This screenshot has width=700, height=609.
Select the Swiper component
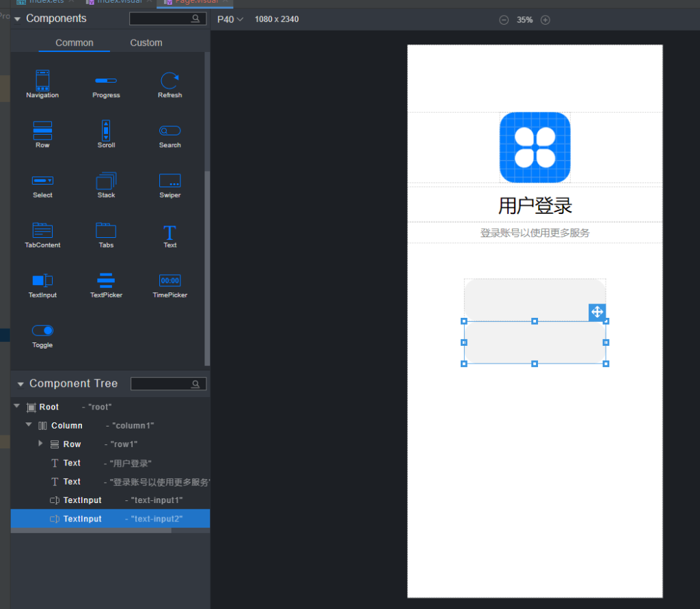coord(170,182)
